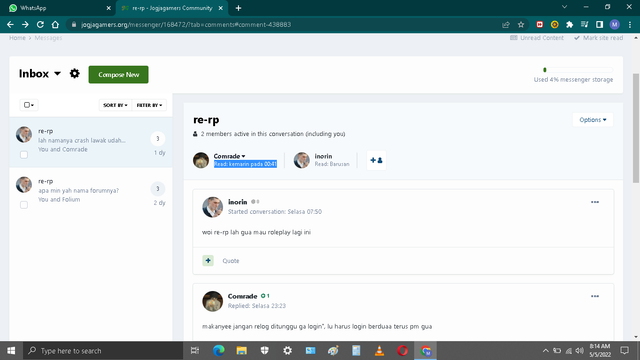Open the Comrade participant dropdown
This screenshot has height=360, width=640.
point(229,156)
